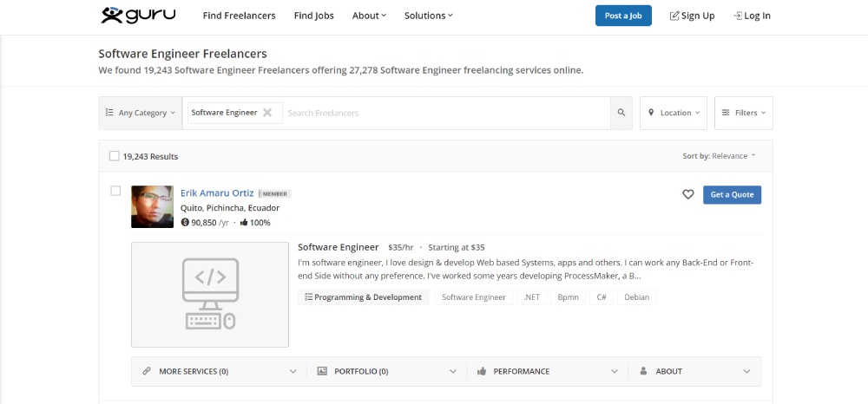The image size is (868, 404).
Task: Click the service code-monitor placeholder image
Action: pos(210,295)
